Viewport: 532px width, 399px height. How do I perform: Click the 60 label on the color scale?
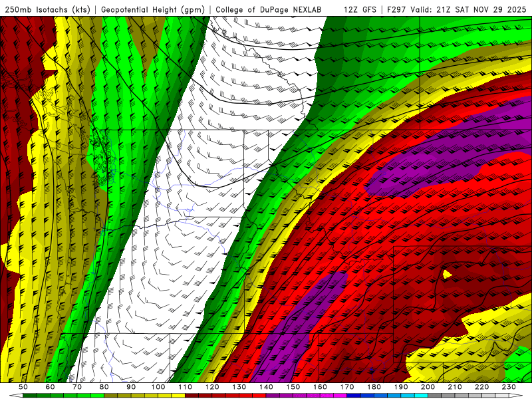(51, 387)
